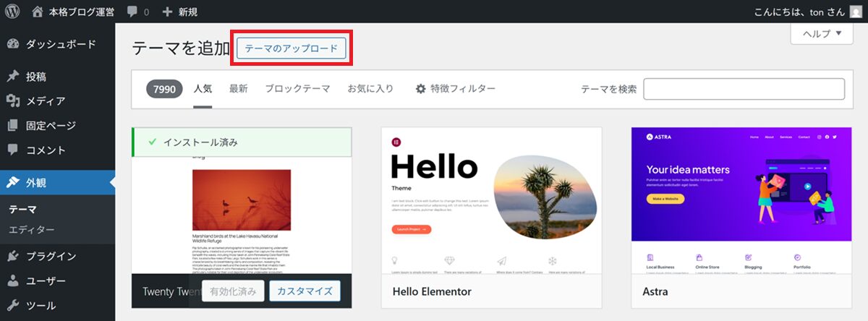Open プラグイン in the sidebar

(x=51, y=256)
